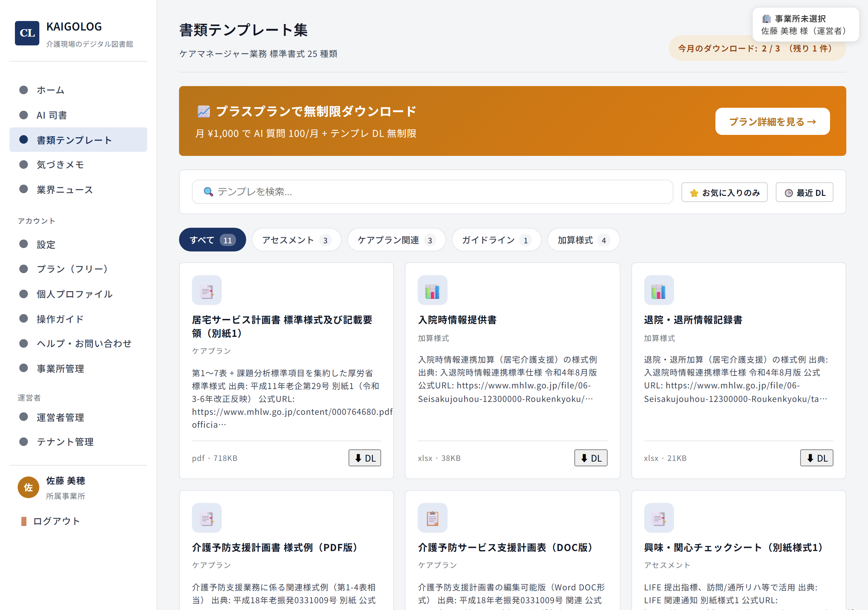Open テナント管理 in the sidebar

[78, 442]
